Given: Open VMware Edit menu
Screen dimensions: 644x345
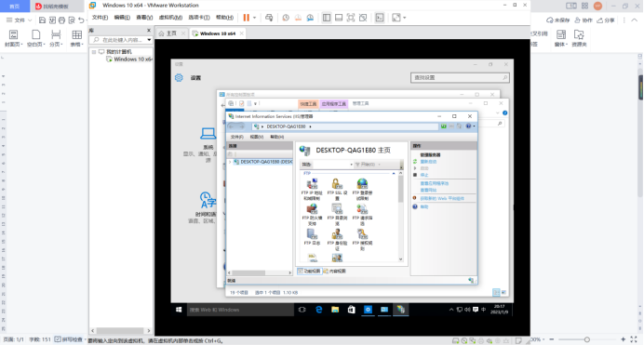Looking at the screenshot, I should [122, 18].
